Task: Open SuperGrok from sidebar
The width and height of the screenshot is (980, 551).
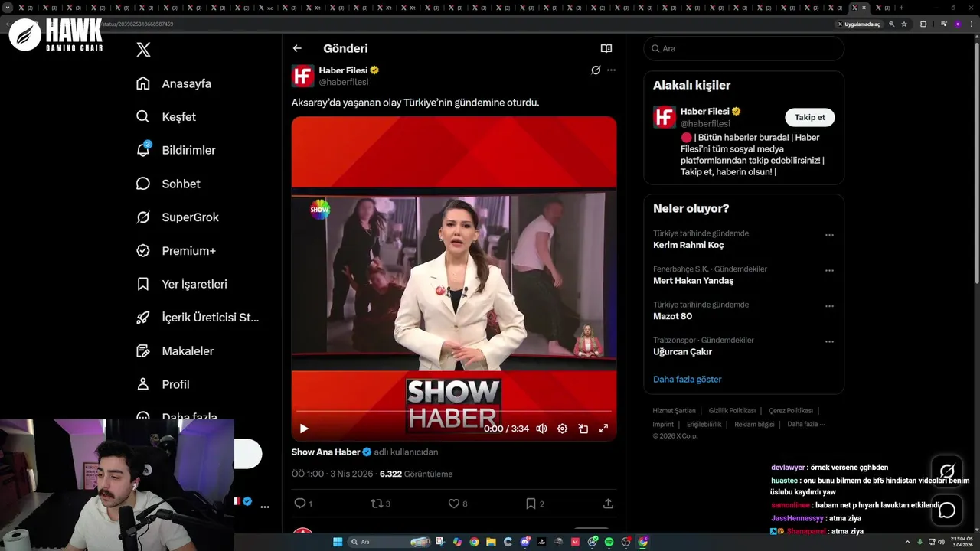Action: pos(178,217)
